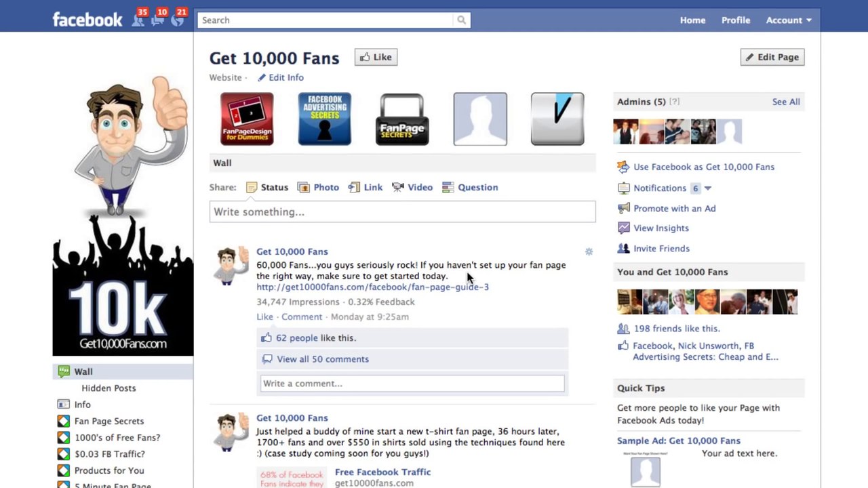
Task: Click Wall icon in left sidebar
Action: pos(64,371)
